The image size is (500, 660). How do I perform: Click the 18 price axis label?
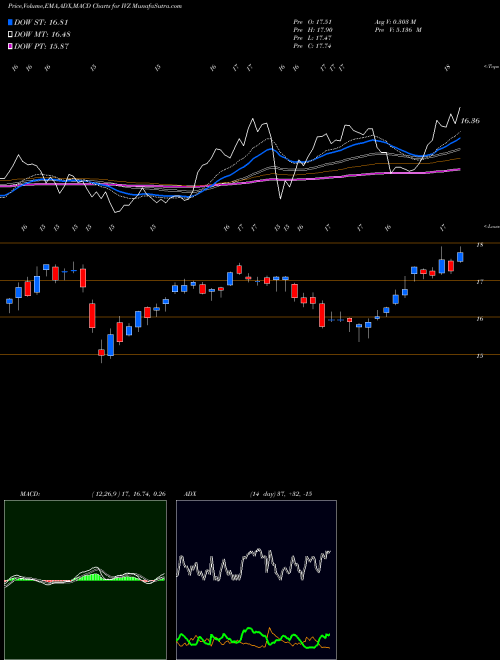(x=480, y=245)
